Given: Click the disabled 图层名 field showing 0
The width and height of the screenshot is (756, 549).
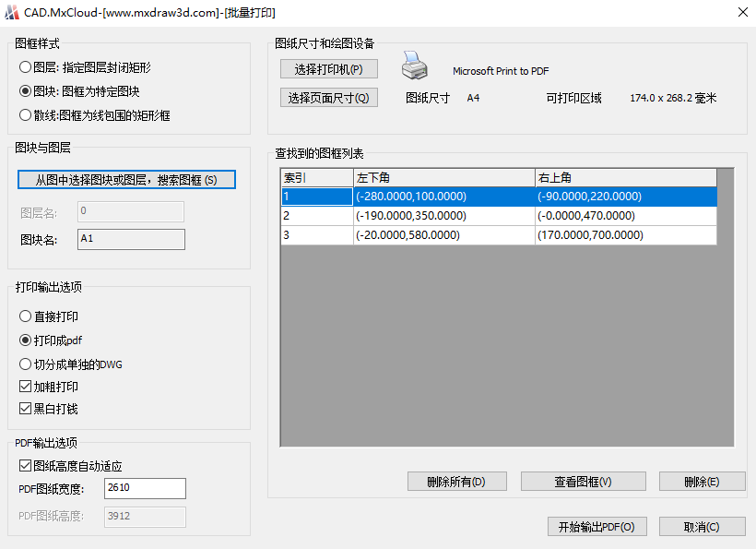Looking at the screenshot, I should 131,212.
